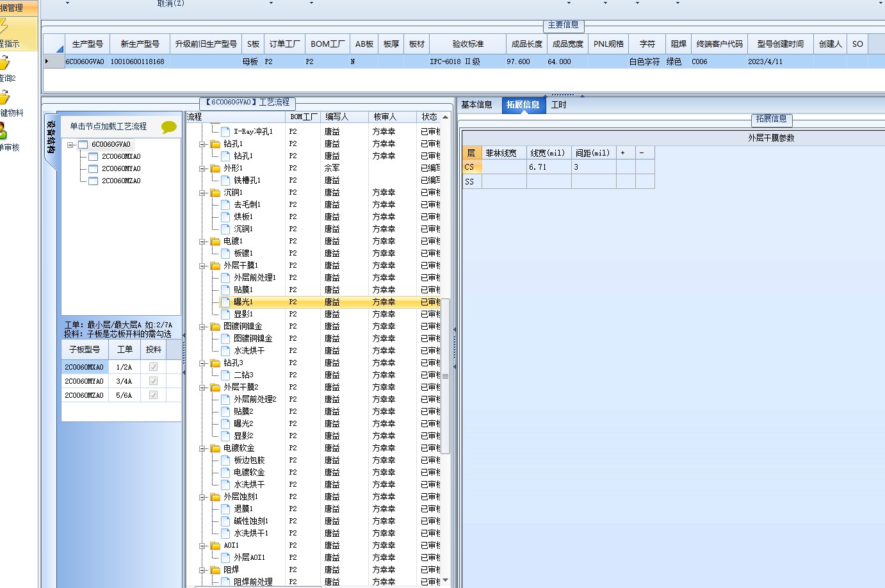Click the 编写人 column header
Image resolution: width=885 pixels, height=588 pixels.
345,117
